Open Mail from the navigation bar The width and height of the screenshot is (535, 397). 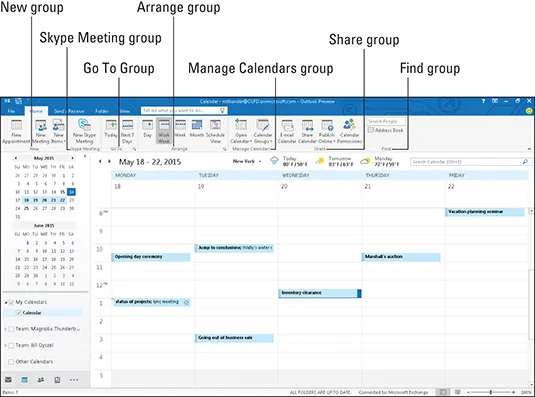click(x=8, y=380)
